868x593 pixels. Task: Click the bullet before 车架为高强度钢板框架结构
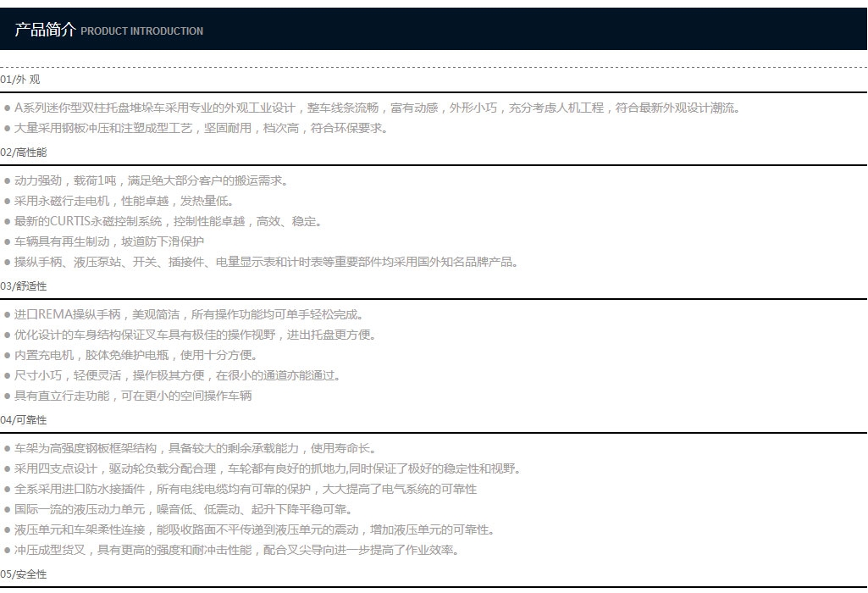click(x=7, y=449)
